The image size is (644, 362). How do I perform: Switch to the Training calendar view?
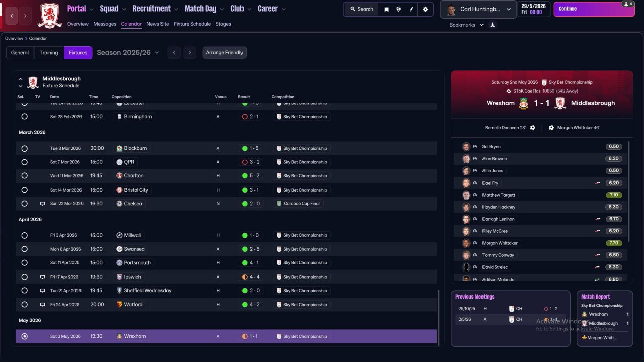click(x=49, y=53)
